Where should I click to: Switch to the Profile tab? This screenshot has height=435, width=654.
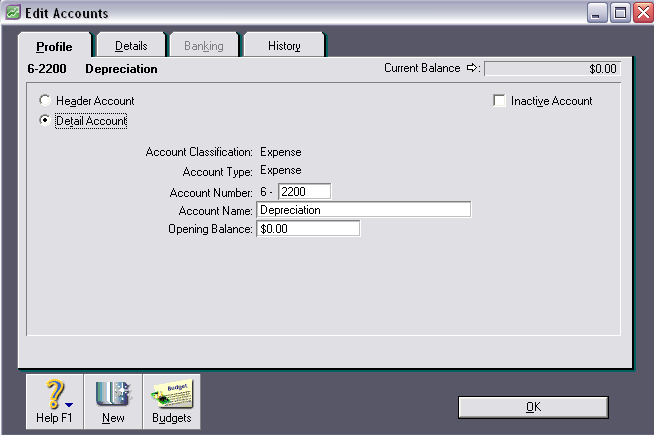tap(54, 46)
